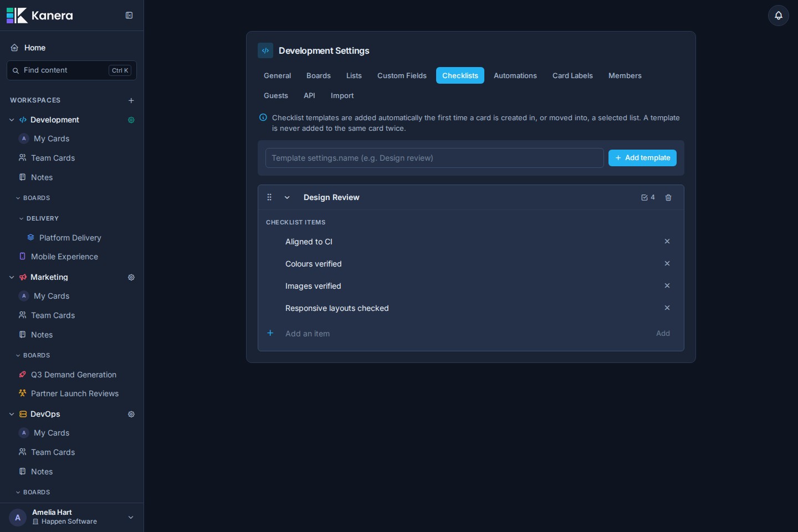The width and height of the screenshot is (798, 532).
Task: Click the Design Review template title
Action: click(331, 197)
